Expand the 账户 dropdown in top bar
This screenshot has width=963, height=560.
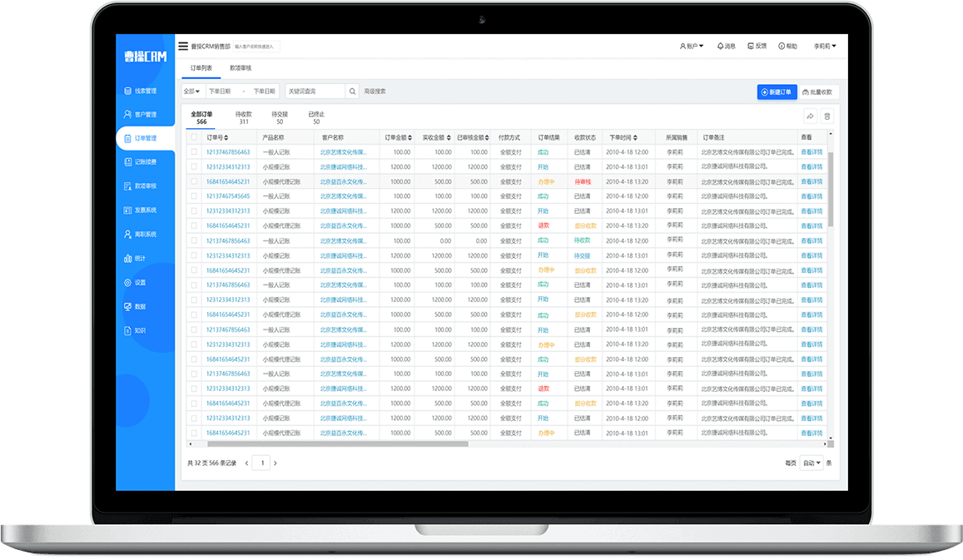pyautogui.click(x=692, y=46)
